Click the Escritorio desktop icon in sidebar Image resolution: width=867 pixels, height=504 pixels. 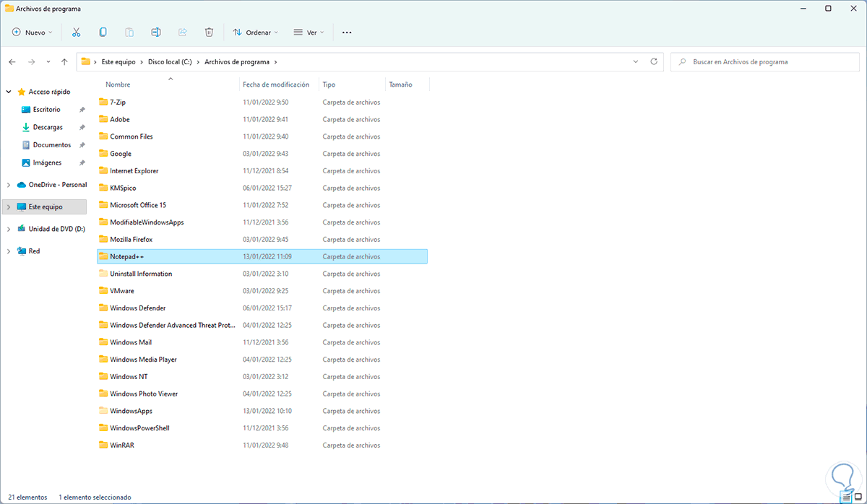tap(26, 110)
